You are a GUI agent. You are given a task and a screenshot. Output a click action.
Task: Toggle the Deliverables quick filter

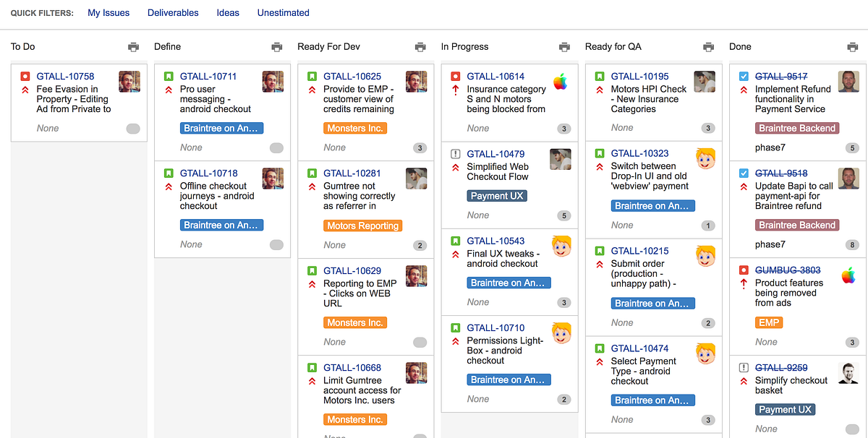click(173, 12)
